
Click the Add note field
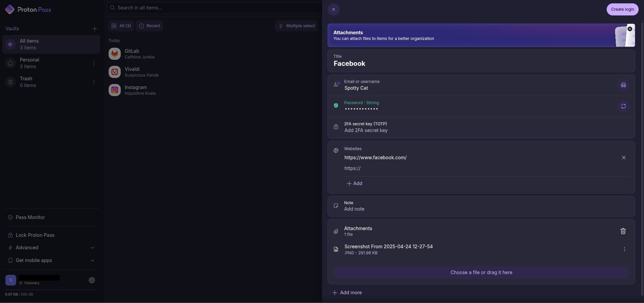tap(481, 206)
